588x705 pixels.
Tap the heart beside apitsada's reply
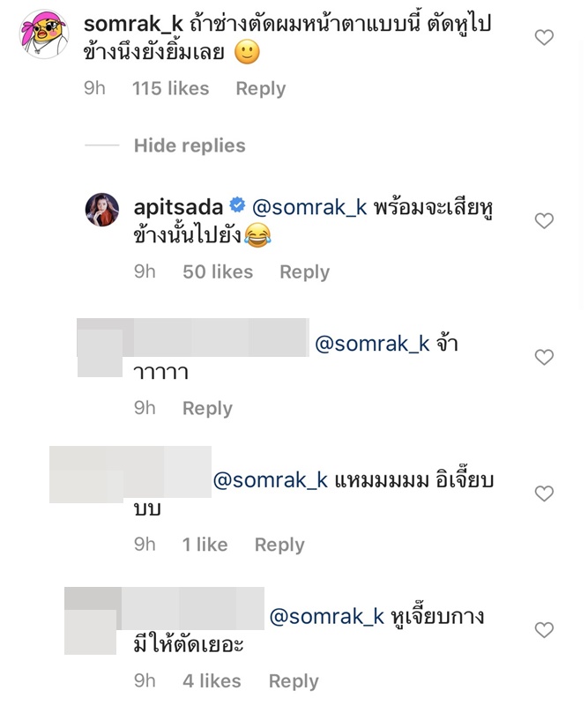coord(544,221)
